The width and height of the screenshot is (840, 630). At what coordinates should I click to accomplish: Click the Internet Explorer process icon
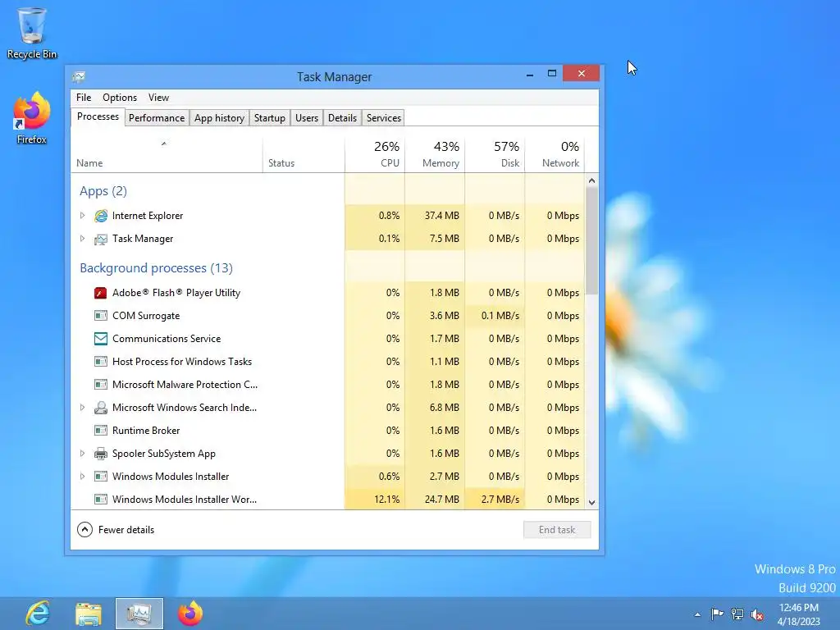coord(101,216)
